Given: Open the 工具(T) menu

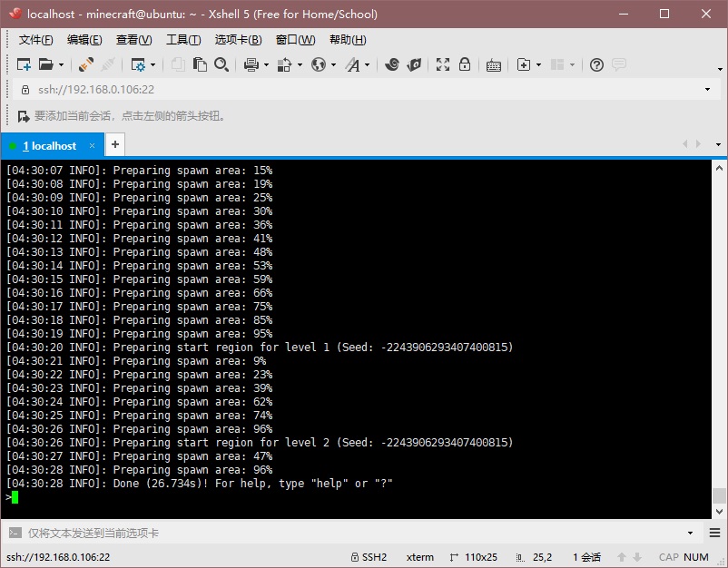Looking at the screenshot, I should coord(182,40).
